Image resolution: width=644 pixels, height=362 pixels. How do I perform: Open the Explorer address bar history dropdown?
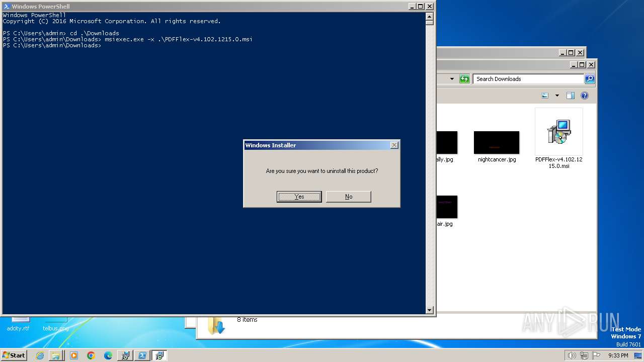452,79
